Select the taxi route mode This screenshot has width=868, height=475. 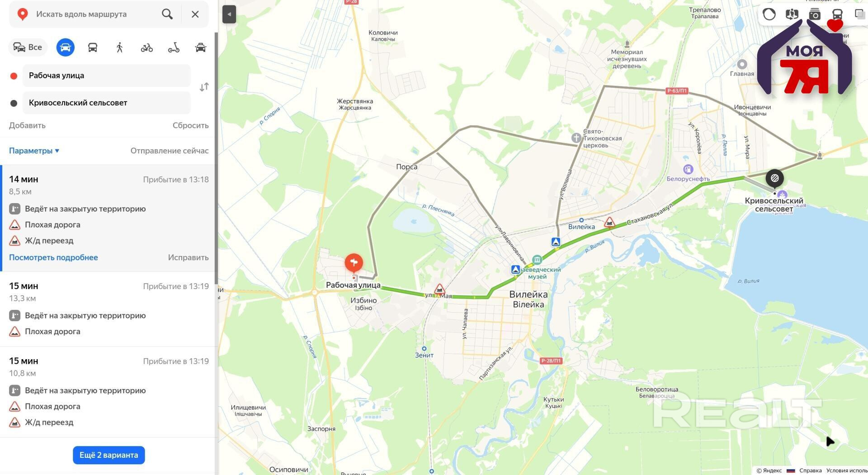pos(200,47)
